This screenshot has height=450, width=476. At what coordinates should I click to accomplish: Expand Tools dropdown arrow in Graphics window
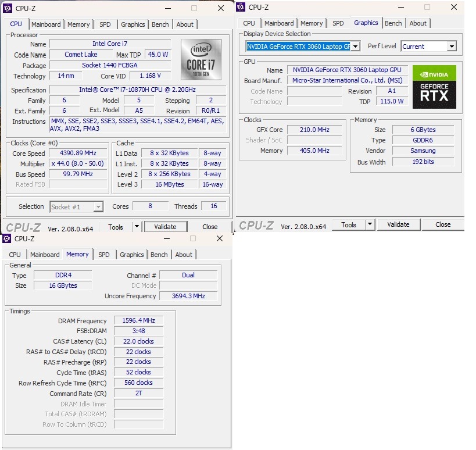pos(370,224)
